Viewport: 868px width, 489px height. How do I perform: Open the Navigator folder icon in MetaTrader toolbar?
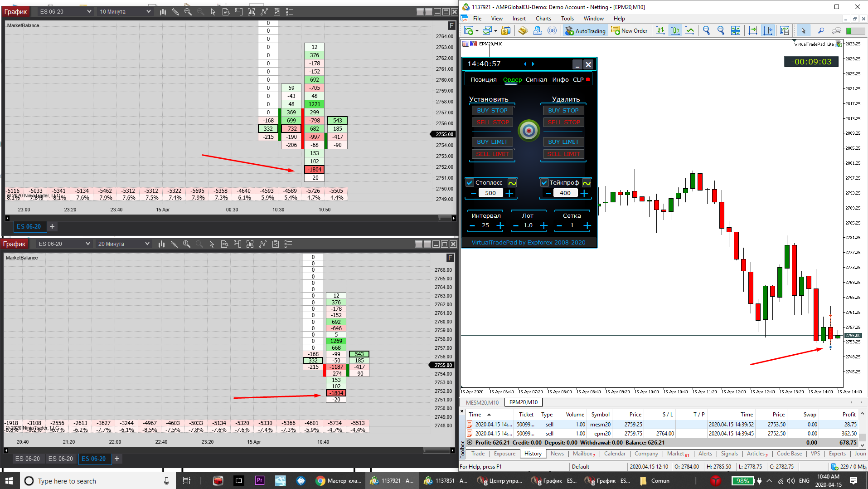[x=523, y=30]
